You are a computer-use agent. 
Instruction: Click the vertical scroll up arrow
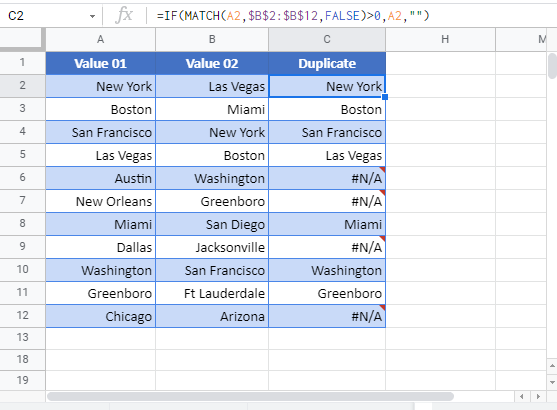pyautogui.click(x=552, y=366)
